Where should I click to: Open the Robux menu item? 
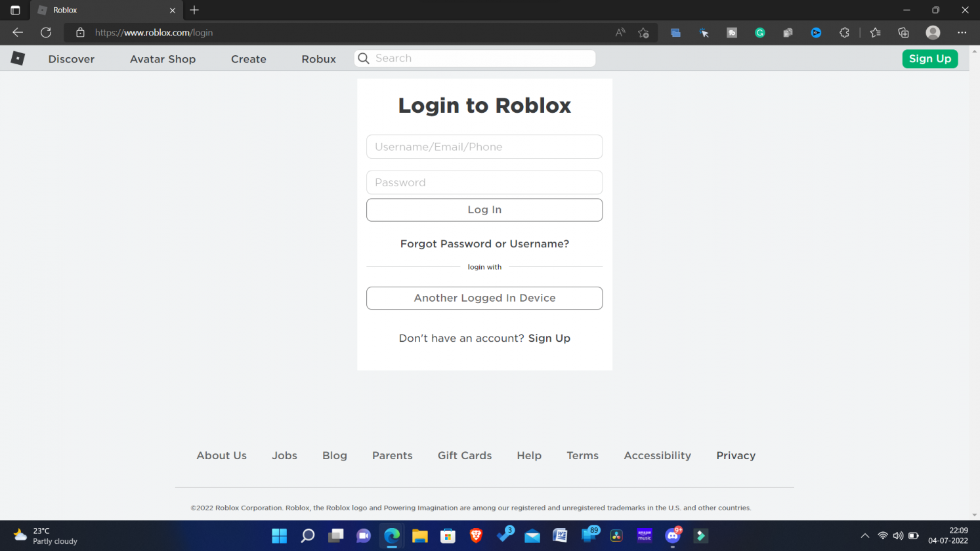[319, 59]
